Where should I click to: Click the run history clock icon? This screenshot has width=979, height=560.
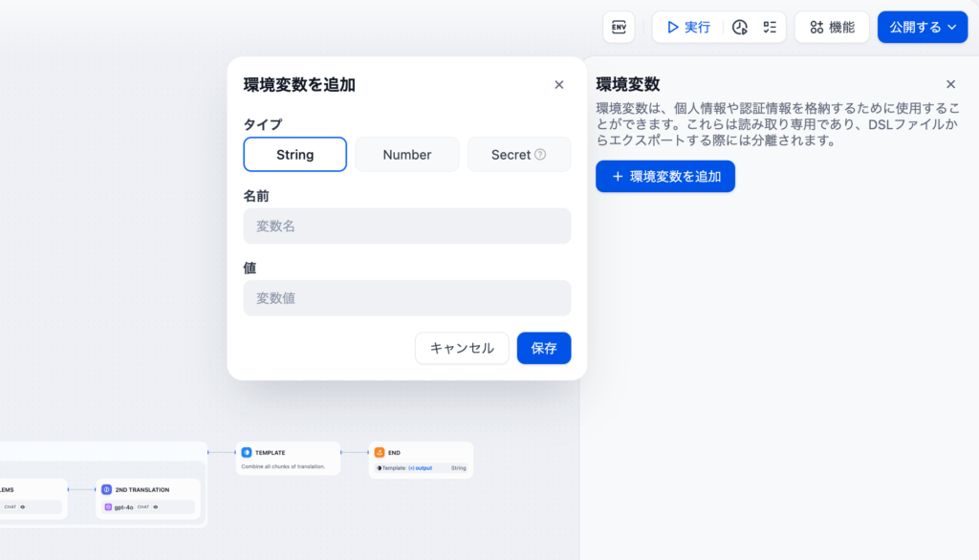click(739, 27)
